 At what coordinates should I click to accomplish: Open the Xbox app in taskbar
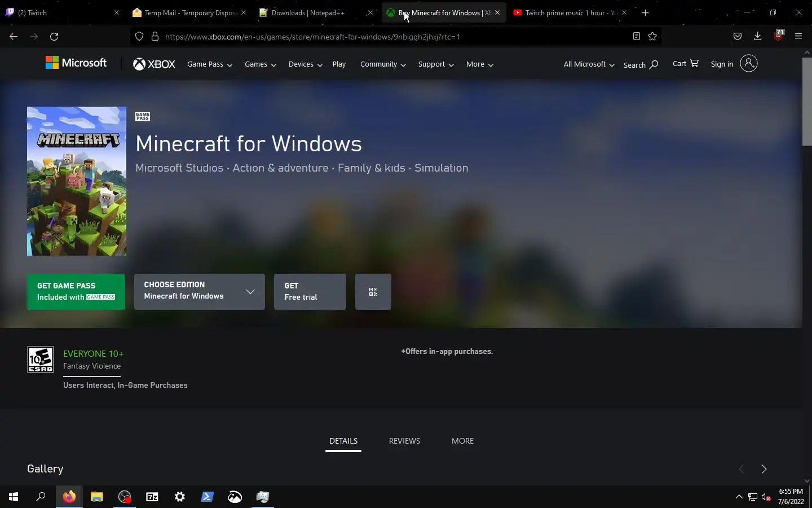[x=235, y=497]
